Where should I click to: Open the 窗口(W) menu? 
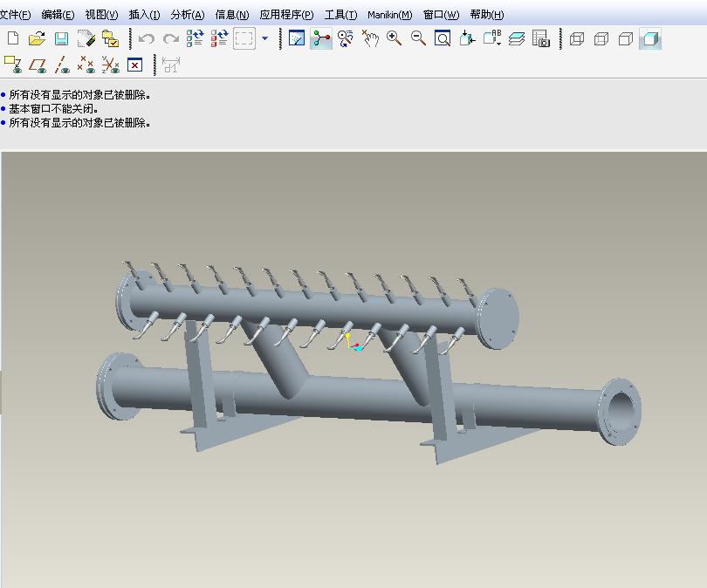[x=441, y=15]
